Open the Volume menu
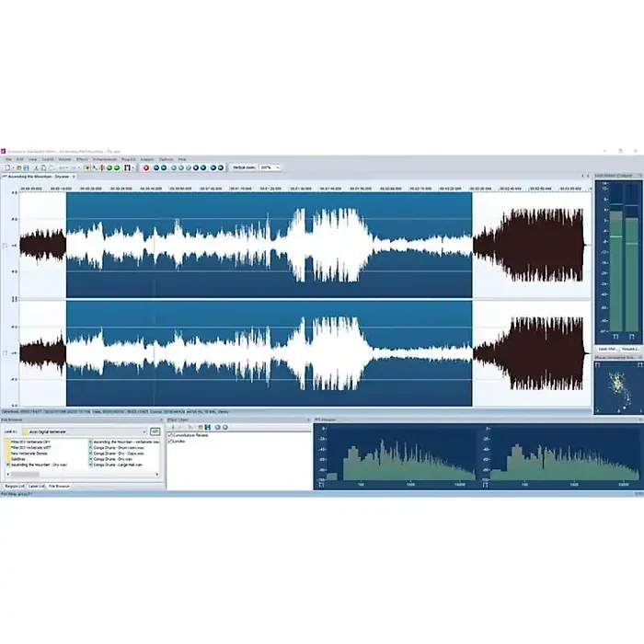 (64, 159)
